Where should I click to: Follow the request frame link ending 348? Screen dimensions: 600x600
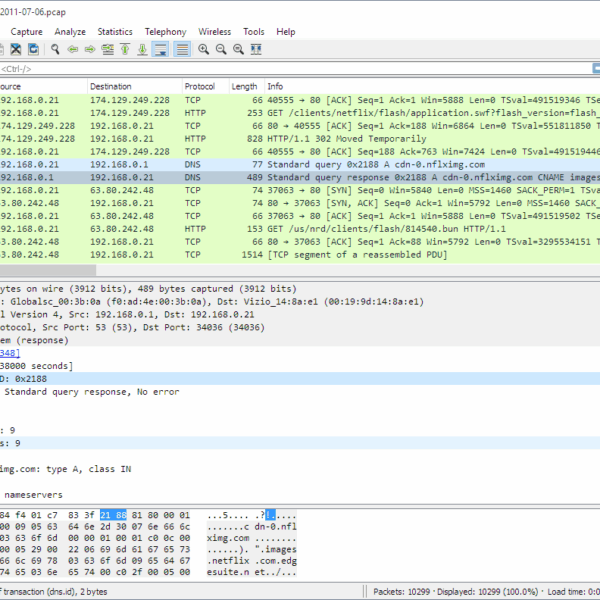point(10,353)
